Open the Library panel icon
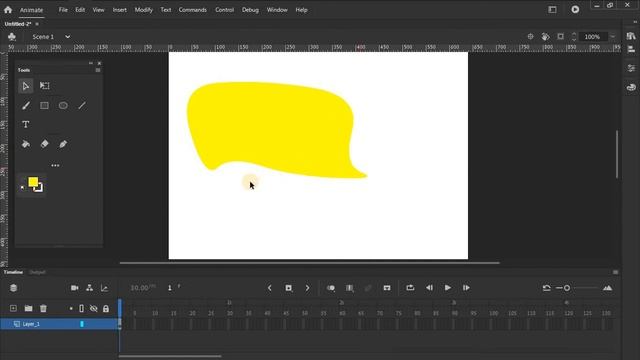 pyautogui.click(x=631, y=36)
